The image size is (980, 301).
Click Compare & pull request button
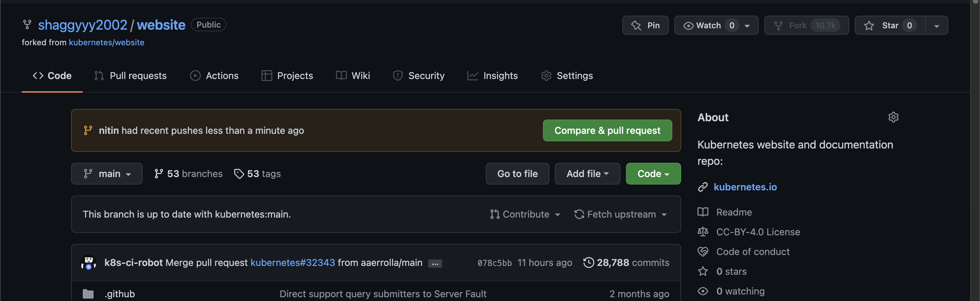coord(607,130)
